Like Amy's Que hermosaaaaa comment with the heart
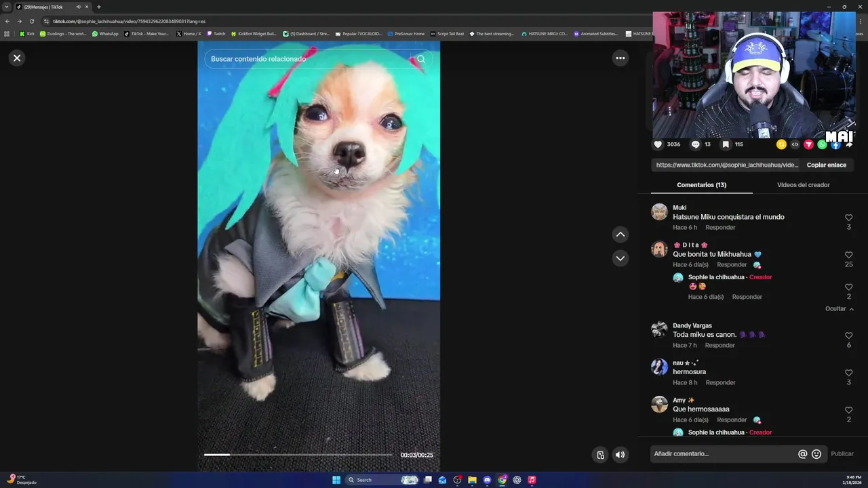The height and width of the screenshot is (488, 868). coord(848,410)
